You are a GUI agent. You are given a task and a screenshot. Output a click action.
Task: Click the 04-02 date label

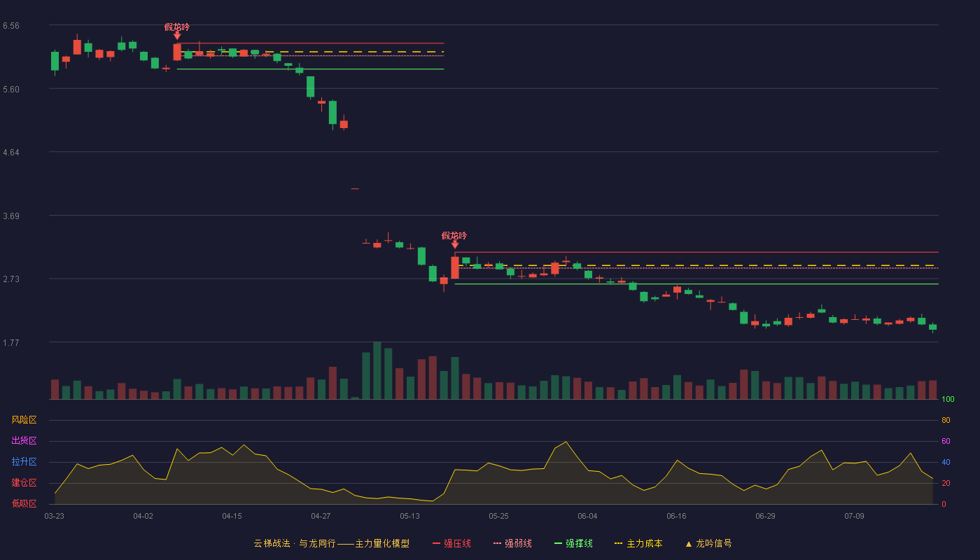[x=143, y=516]
